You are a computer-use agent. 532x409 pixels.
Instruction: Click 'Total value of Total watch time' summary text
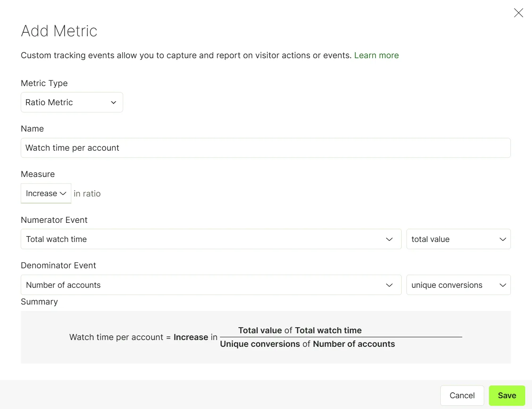click(300, 330)
